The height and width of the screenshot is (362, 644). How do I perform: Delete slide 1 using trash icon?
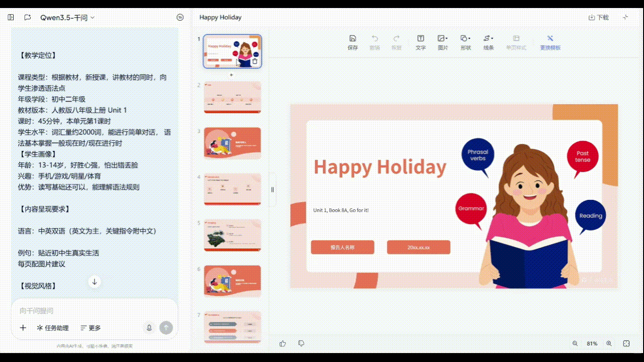255,61
